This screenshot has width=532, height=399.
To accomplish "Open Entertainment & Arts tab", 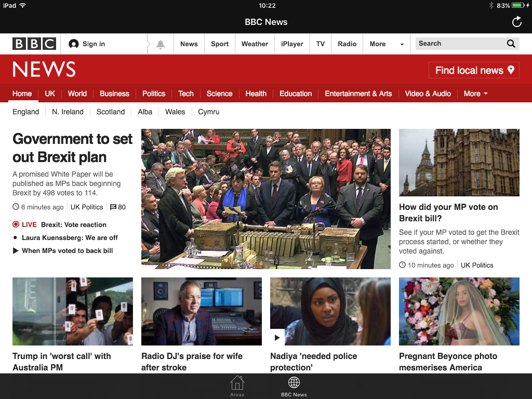I will tap(358, 94).
